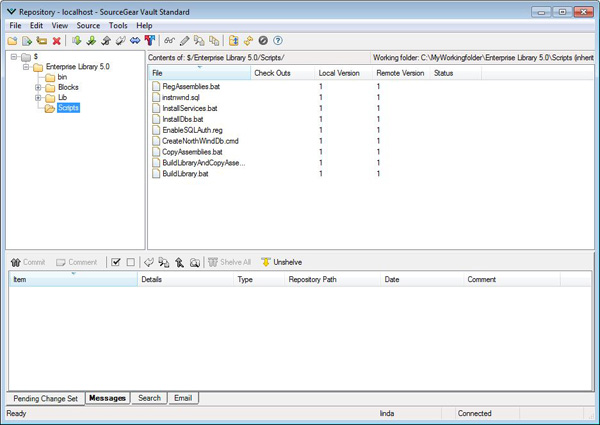Click the blue question mark help icon
The image size is (600, 425).
click(277, 41)
